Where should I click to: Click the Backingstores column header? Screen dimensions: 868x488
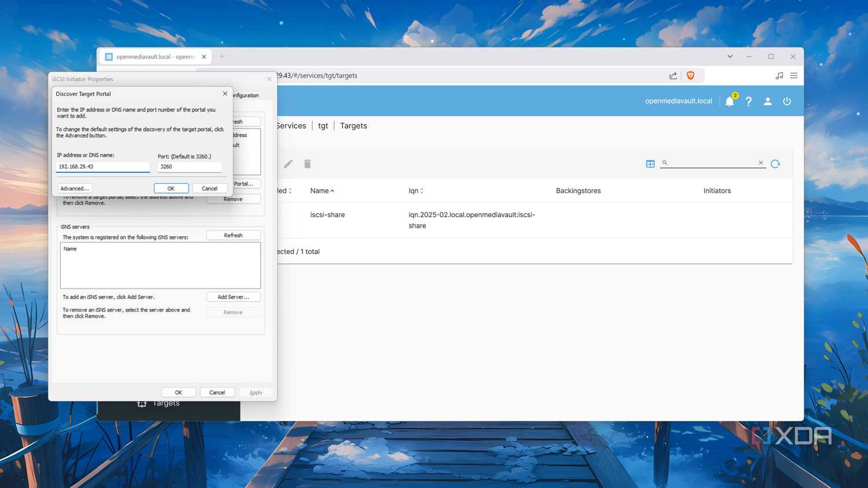point(578,191)
